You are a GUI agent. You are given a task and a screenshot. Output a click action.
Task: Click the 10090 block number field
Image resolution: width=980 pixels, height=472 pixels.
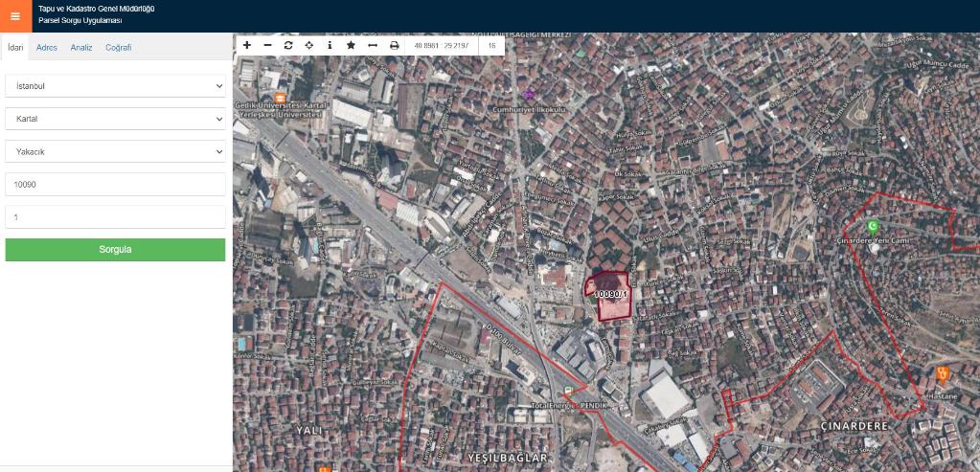click(115, 184)
